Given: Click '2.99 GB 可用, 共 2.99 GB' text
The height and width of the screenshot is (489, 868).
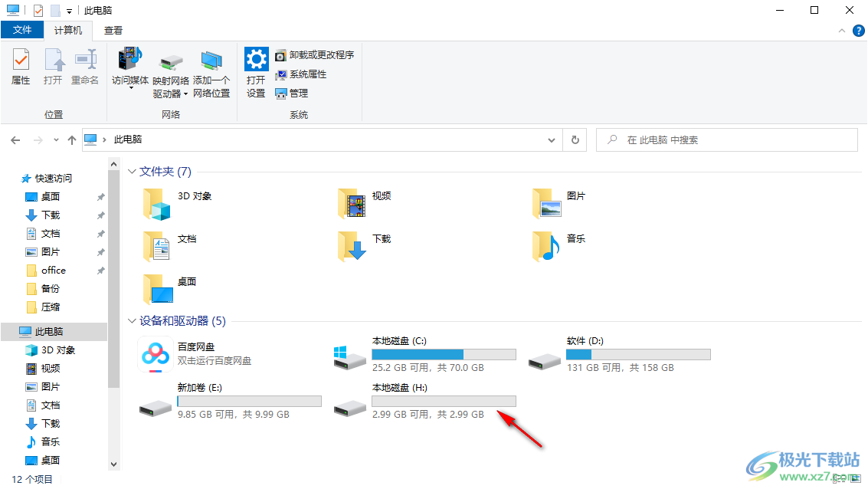Looking at the screenshot, I should (x=428, y=414).
